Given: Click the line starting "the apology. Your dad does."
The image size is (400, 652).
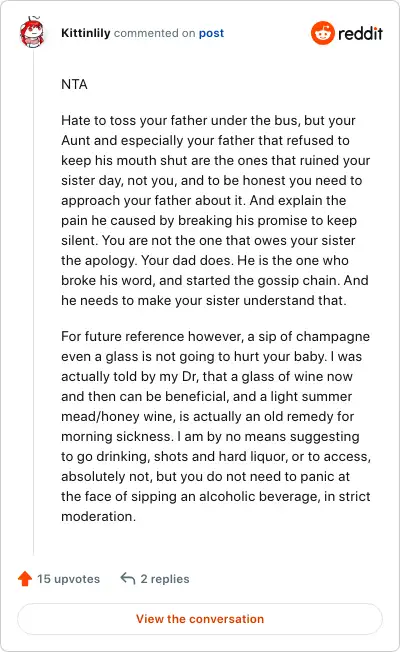Looking at the screenshot, I should (205, 260).
